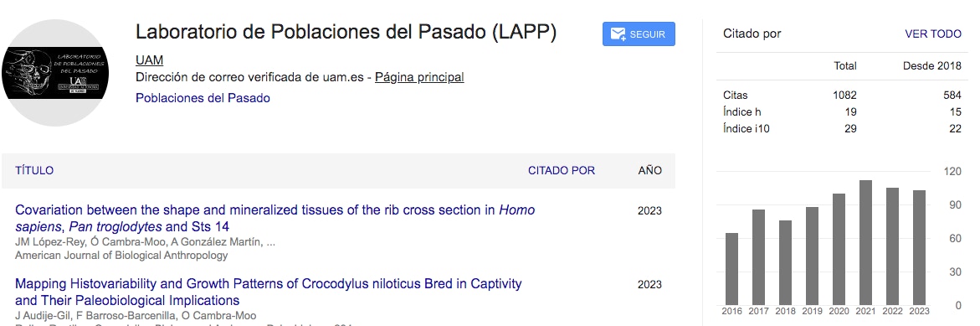
Task: Click the Índice h metric label
Action: coord(741,112)
